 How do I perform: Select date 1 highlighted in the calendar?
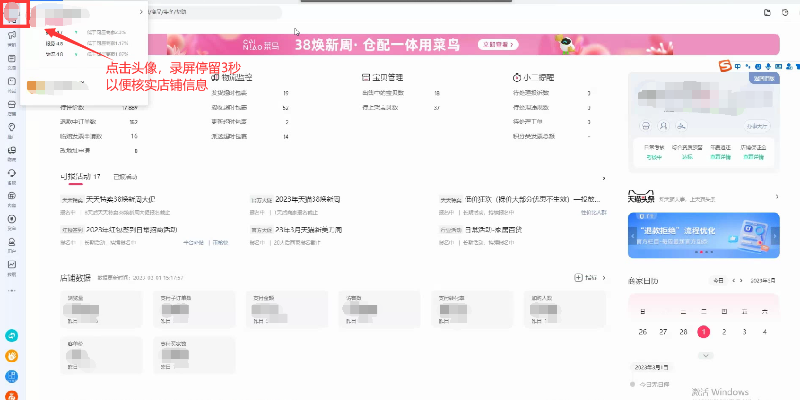pos(704,331)
